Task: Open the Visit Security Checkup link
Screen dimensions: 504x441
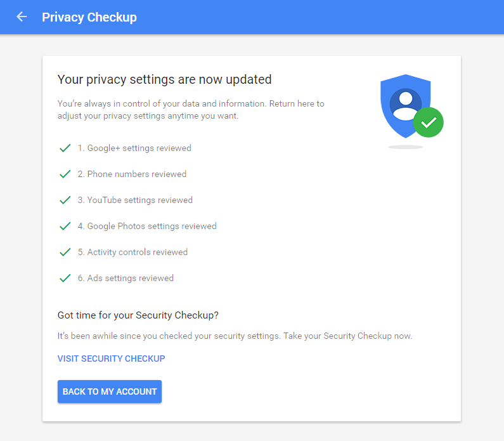Action: pos(111,359)
